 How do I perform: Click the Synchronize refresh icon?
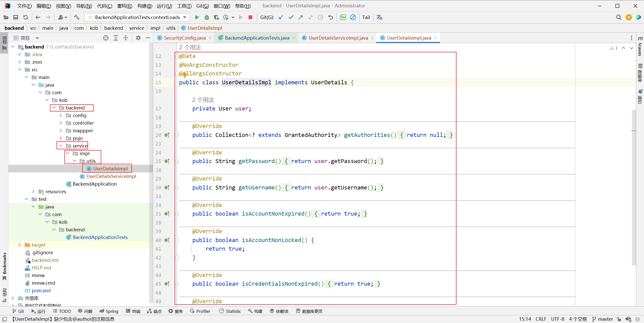click(x=26, y=17)
